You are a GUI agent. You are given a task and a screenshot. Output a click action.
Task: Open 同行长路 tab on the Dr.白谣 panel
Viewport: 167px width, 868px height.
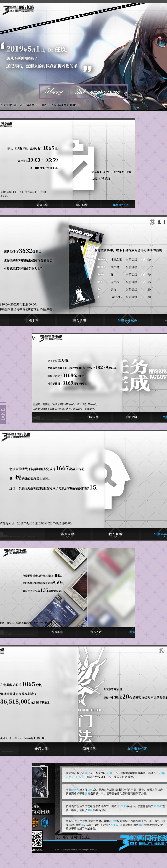(96, 632)
